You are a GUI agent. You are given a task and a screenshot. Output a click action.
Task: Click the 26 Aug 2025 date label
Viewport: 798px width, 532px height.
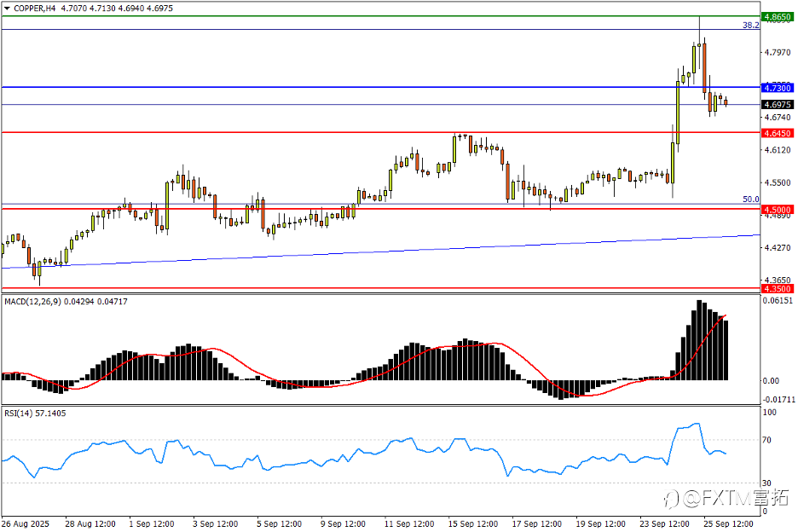[x=25, y=523]
